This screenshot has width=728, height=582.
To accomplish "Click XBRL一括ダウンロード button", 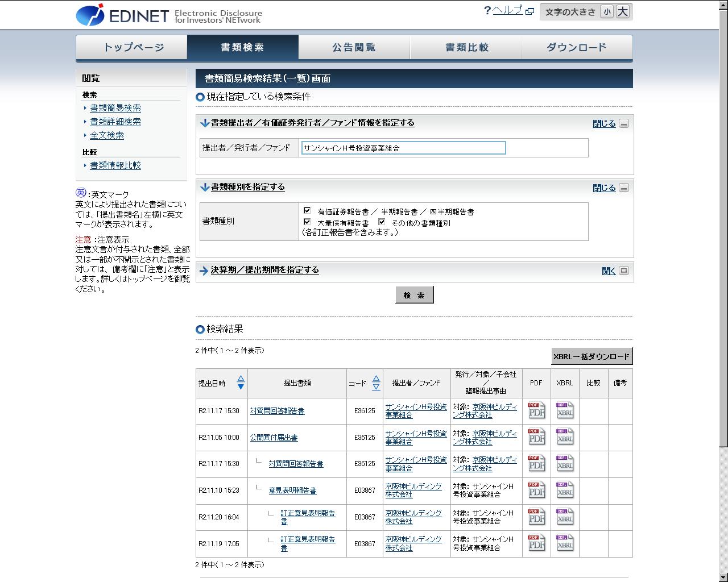I will pyautogui.click(x=592, y=356).
